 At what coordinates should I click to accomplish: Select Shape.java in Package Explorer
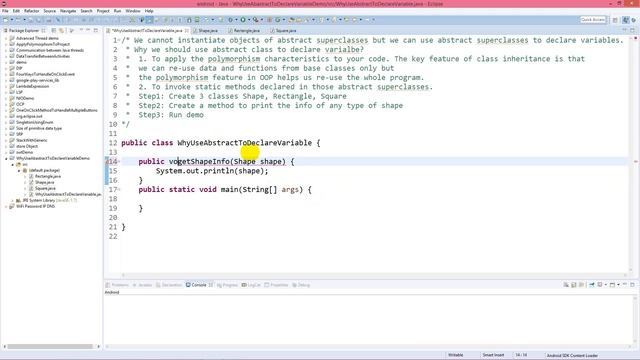click(x=44, y=182)
